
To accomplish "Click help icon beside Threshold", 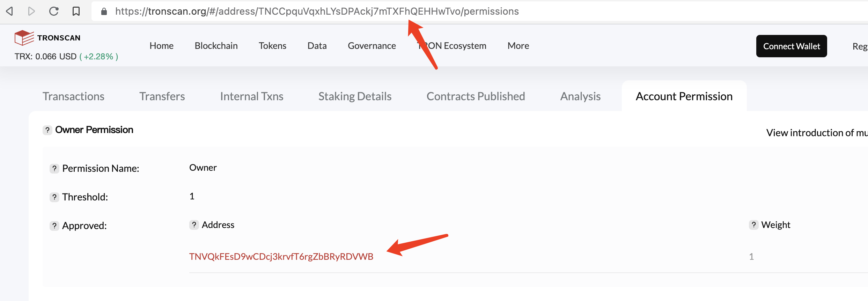I will coord(54,197).
